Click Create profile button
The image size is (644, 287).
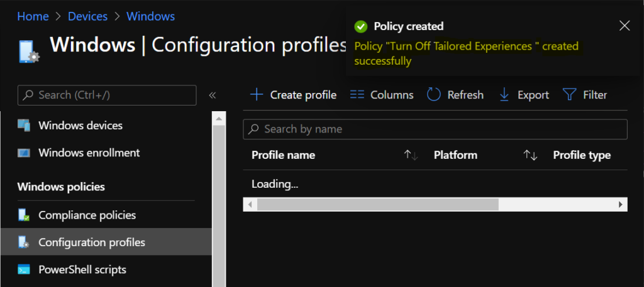pos(293,95)
